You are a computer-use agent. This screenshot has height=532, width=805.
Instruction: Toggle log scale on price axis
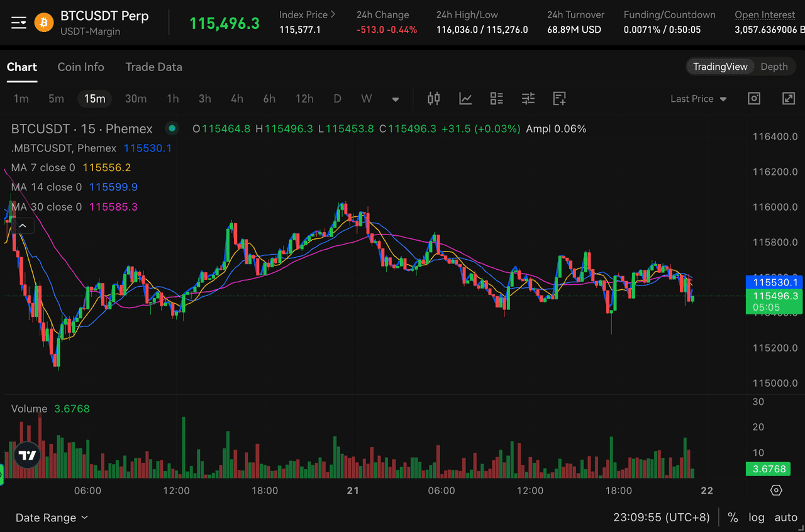756,518
